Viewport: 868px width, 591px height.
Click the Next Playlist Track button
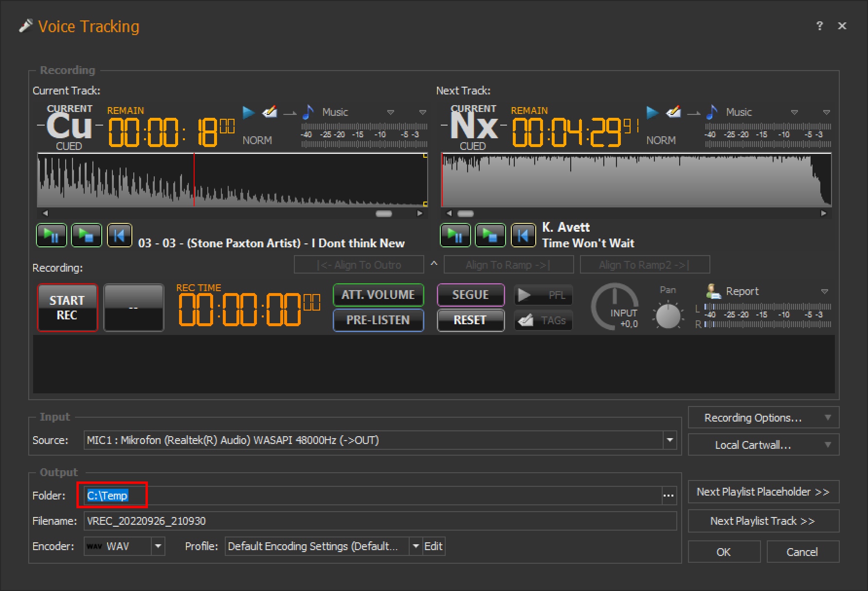(763, 521)
